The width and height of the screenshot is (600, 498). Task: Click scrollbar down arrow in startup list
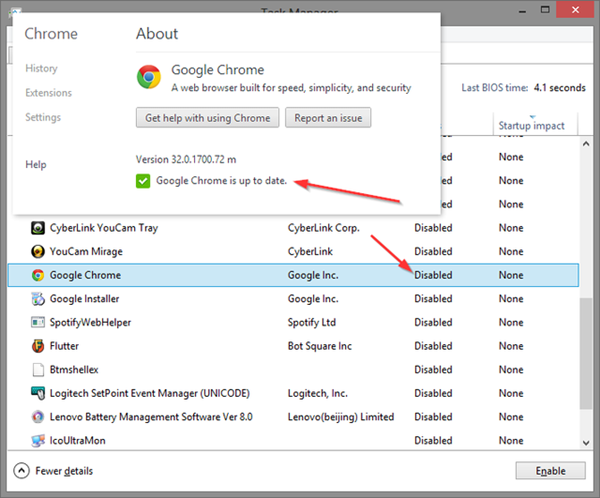click(x=586, y=442)
